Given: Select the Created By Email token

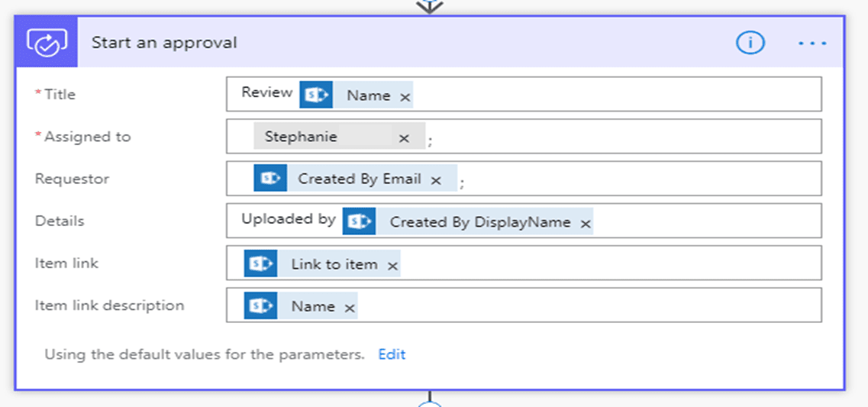Looking at the screenshot, I should [x=356, y=179].
